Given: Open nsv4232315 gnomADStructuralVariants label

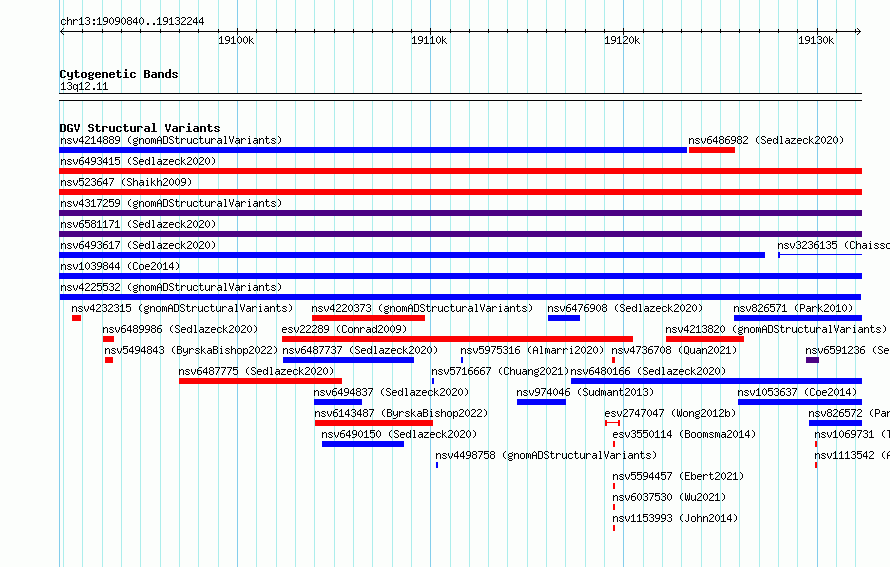Looking at the screenshot, I should [x=182, y=308].
